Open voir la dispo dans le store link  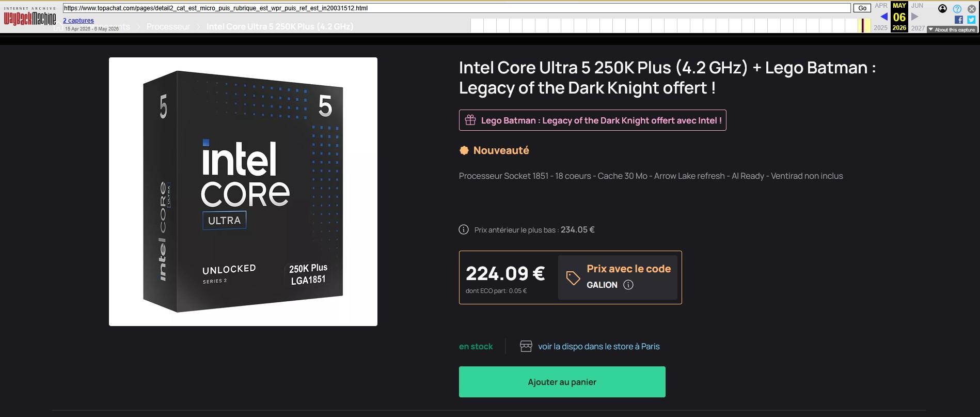point(599,346)
